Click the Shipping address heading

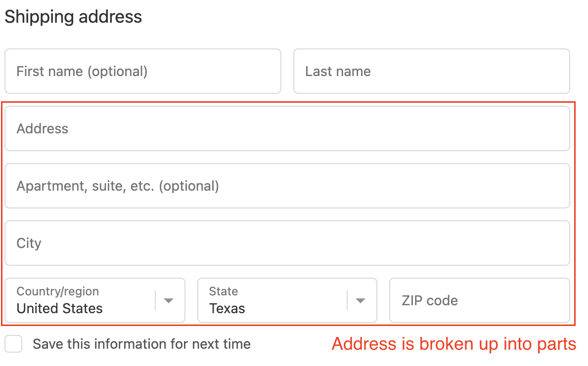click(73, 17)
